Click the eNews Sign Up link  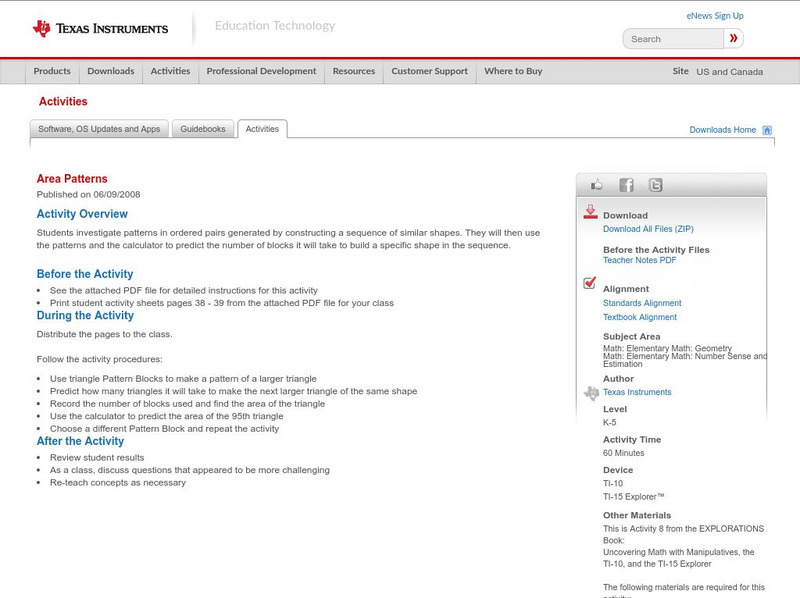[x=714, y=16]
